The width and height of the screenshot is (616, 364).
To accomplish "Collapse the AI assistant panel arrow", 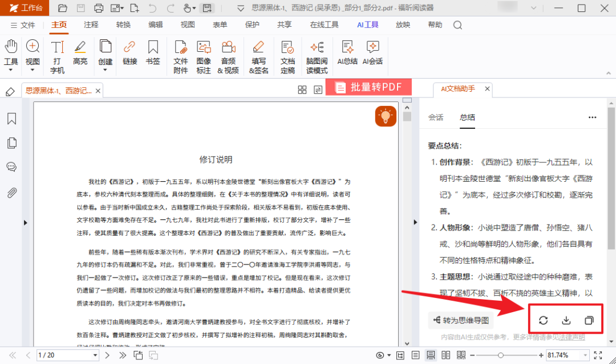I will [x=415, y=222].
